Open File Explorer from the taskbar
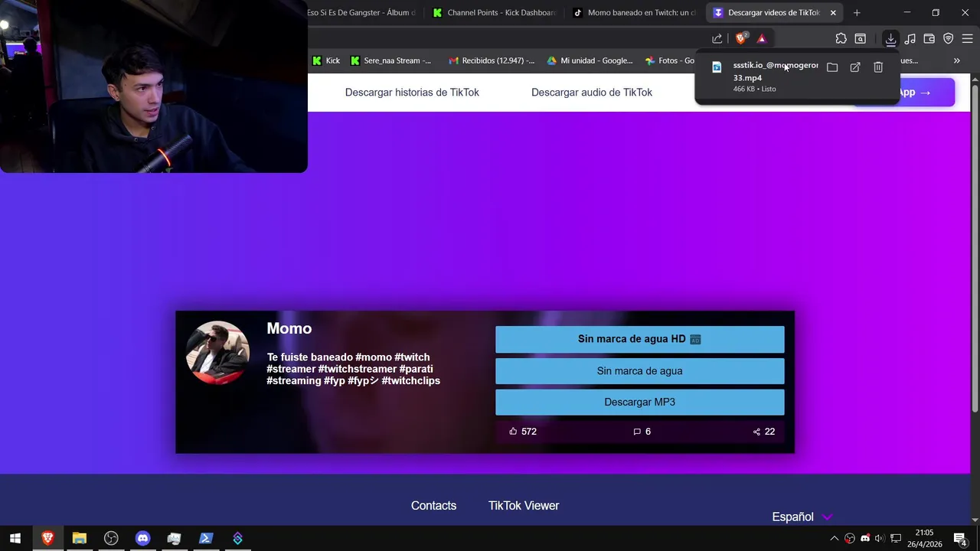 coord(79,538)
